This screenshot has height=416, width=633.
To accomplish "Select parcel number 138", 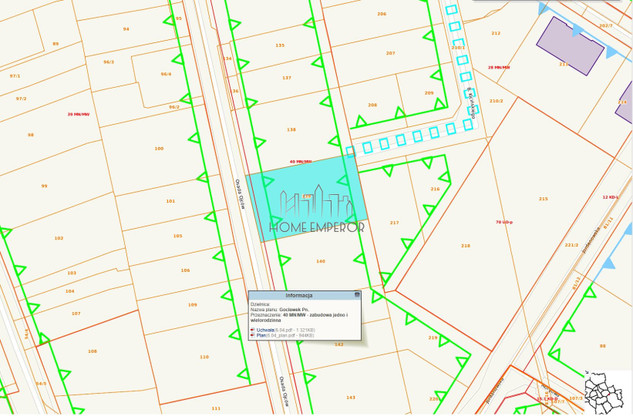I will (x=291, y=130).
